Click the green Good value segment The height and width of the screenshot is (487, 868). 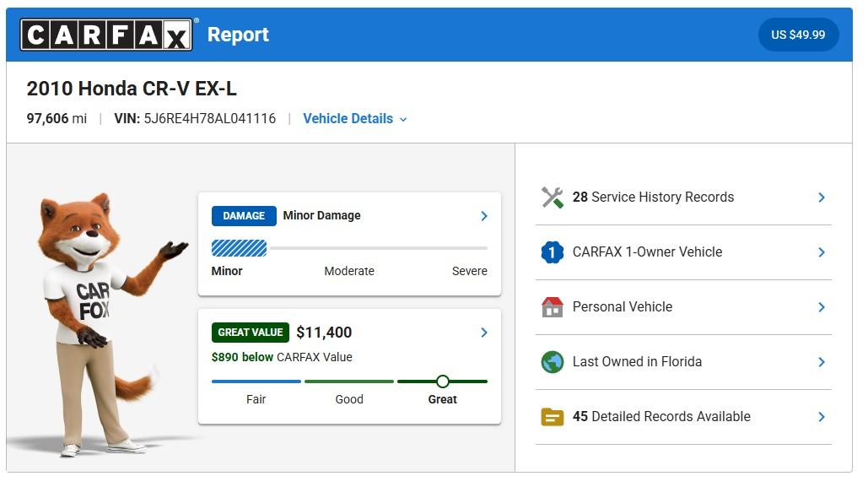click(x=349, y=381)
